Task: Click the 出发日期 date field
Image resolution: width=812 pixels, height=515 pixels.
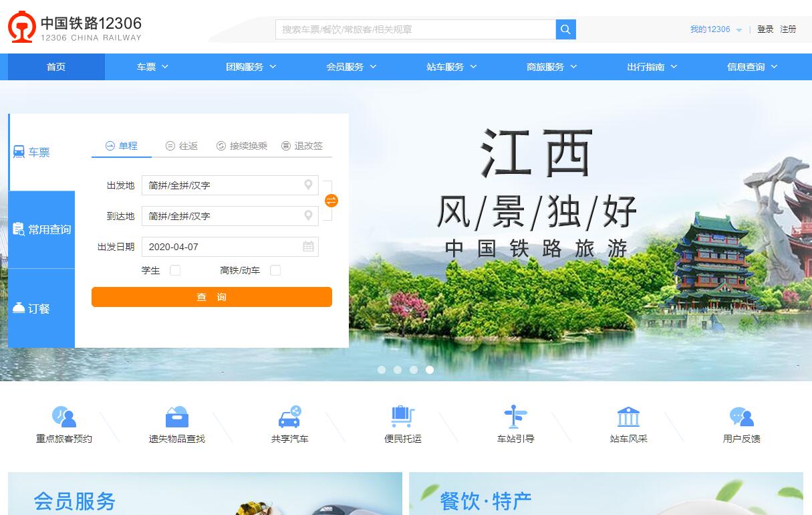Action: pyautogui.click(x=230, y=247)
